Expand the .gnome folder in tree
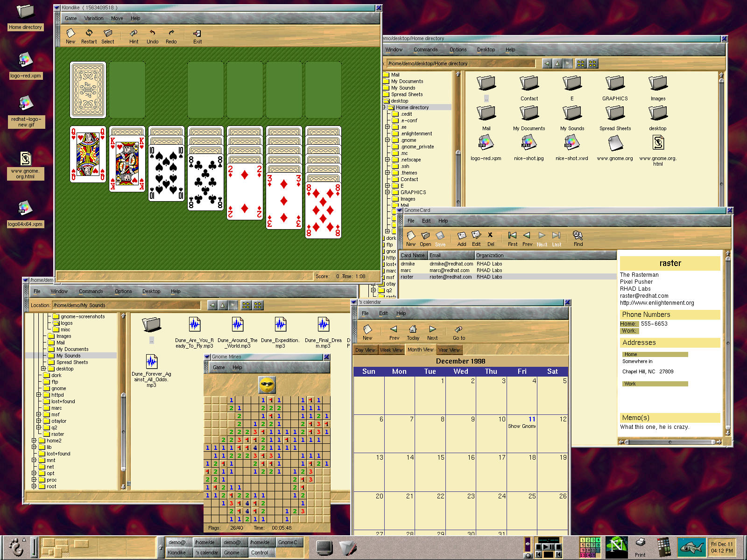747x560 pixels. (x=388, y=140)
